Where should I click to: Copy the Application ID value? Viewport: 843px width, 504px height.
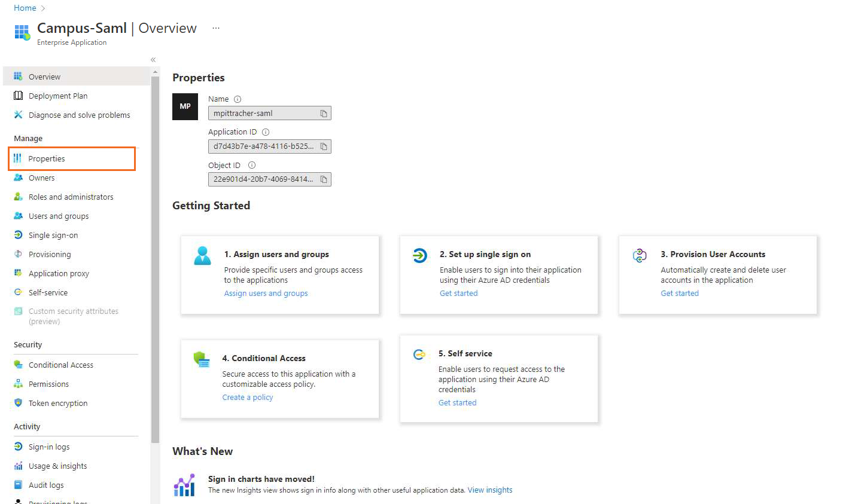pos(324,146)
